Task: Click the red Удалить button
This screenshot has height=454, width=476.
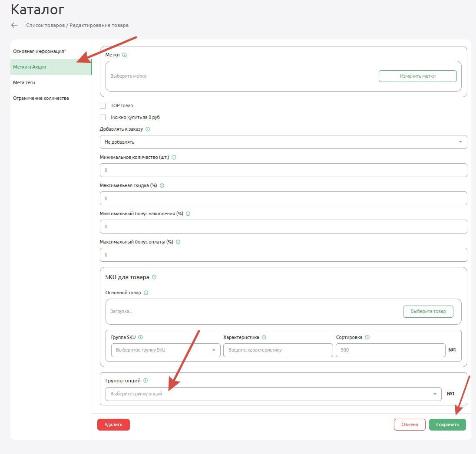Action: [x=113, y=424]
